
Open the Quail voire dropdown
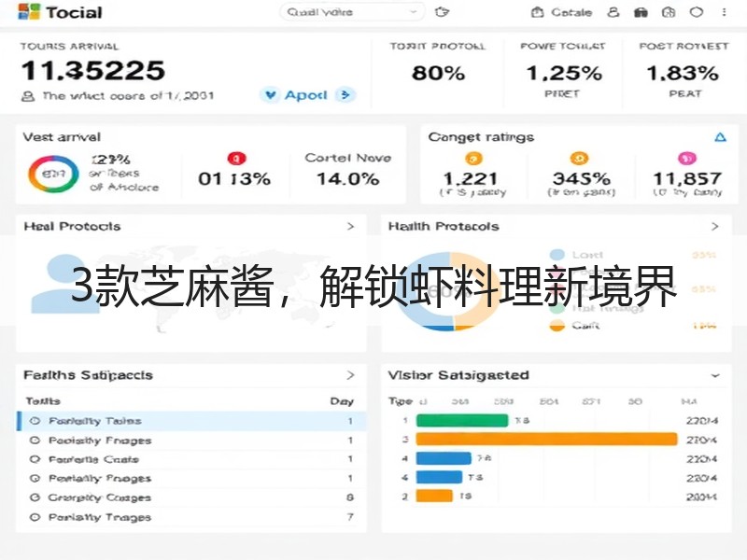click(x=352, y=12)
